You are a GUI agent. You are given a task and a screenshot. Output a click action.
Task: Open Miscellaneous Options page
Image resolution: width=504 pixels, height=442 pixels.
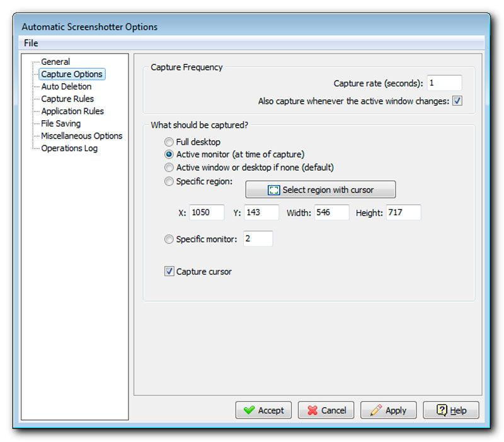point(82,136)
